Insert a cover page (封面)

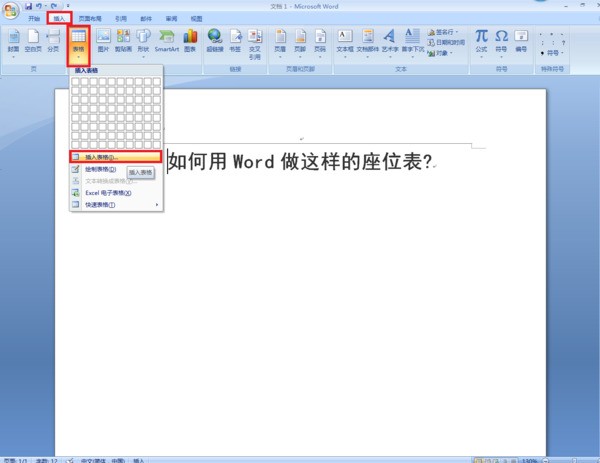pos(13,43)
